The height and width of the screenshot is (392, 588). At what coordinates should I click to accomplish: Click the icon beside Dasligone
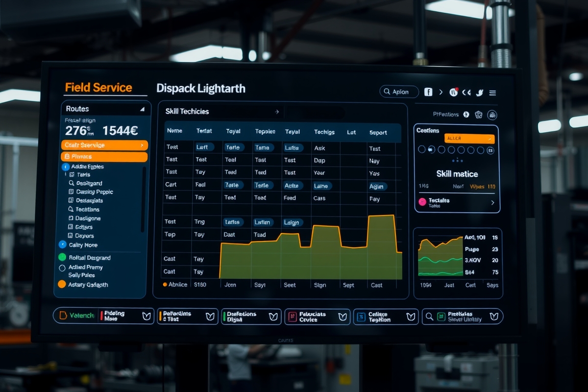point(72,218)
